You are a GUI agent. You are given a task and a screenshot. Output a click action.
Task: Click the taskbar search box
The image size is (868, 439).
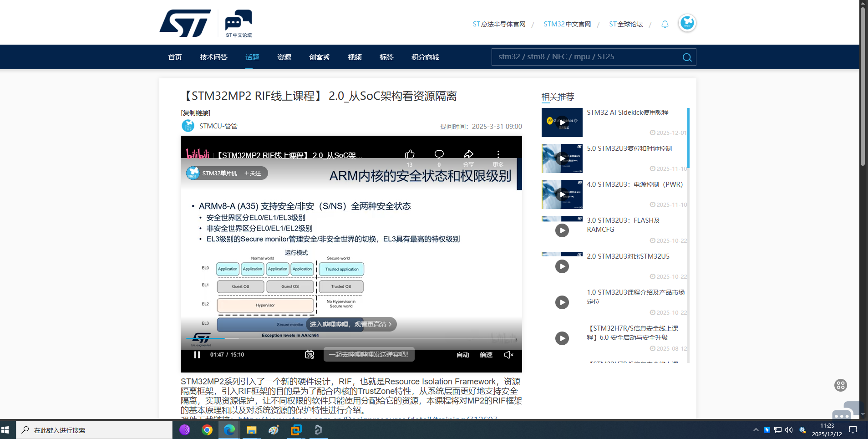94,430
